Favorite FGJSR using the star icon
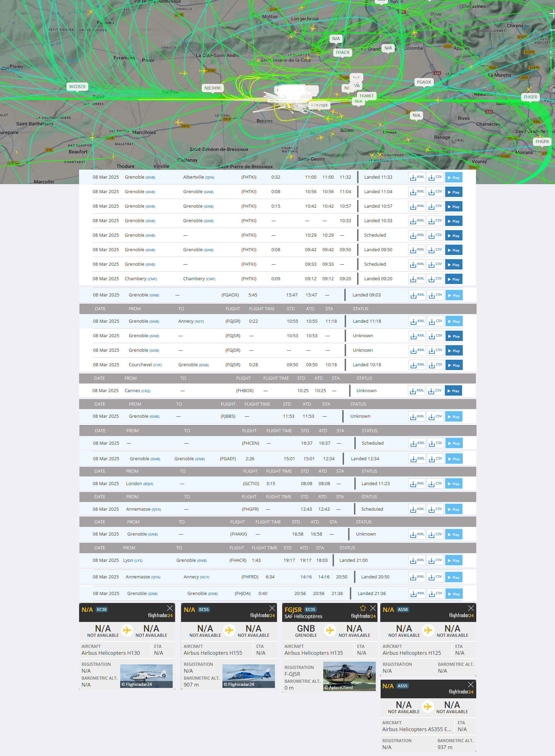The height and width of the screenshot is (756, 555). tap(363, 608)
